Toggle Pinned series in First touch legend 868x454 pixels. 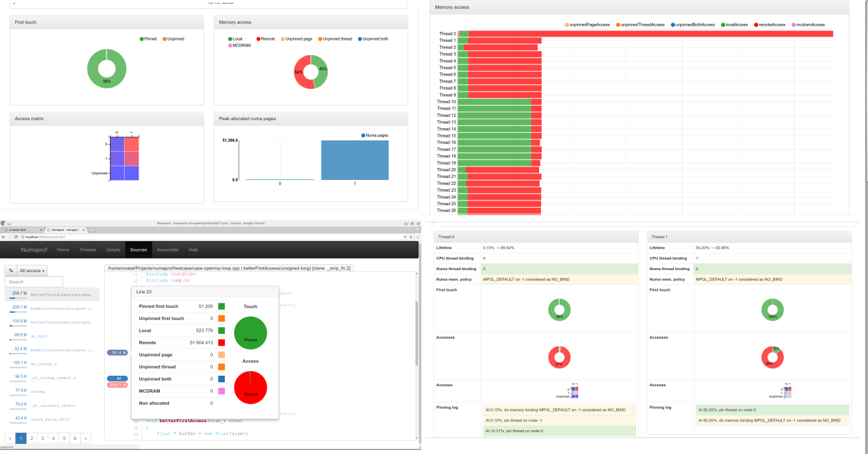click(x=148, y=38)
